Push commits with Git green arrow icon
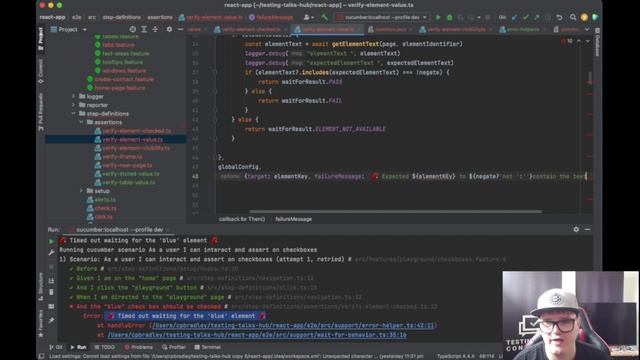640x360 pixels. coord(537,18)
